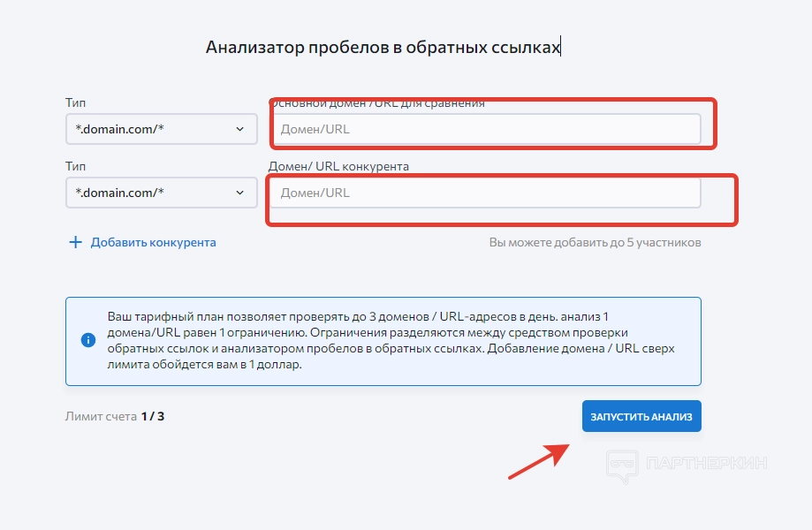
Task: Click the red arrow annotation
Action: [541, 458]
